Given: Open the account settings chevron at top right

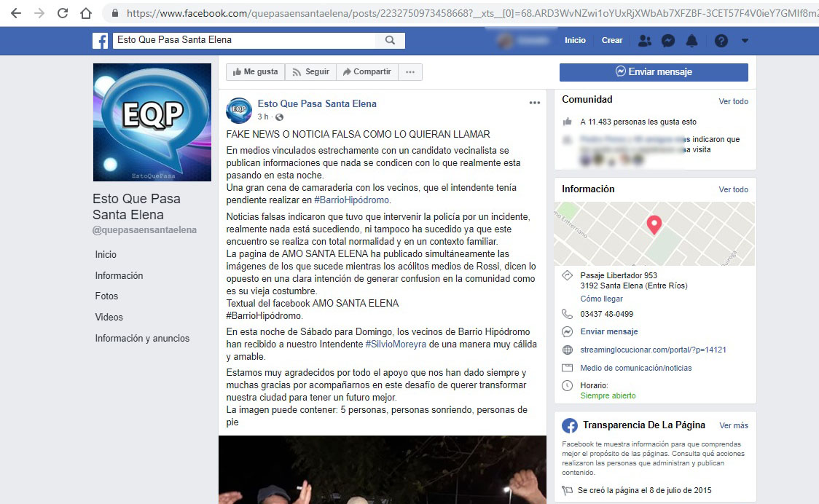Looking at the screenshot, I should [744, 41].
